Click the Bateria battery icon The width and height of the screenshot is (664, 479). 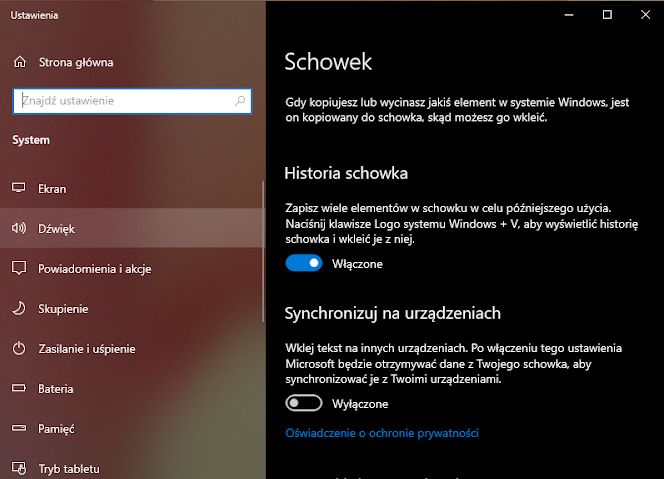(19, 388)
